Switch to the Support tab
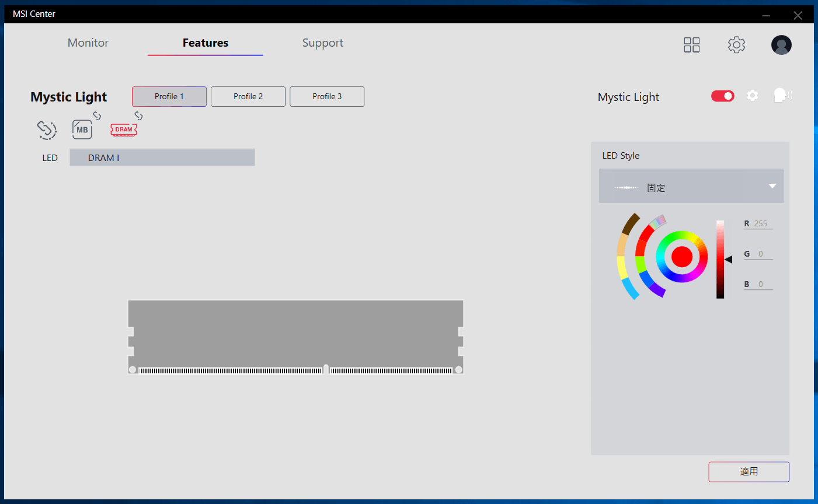Image resolution: width=818 pixels, height=504 pixels. coord(323,43)
